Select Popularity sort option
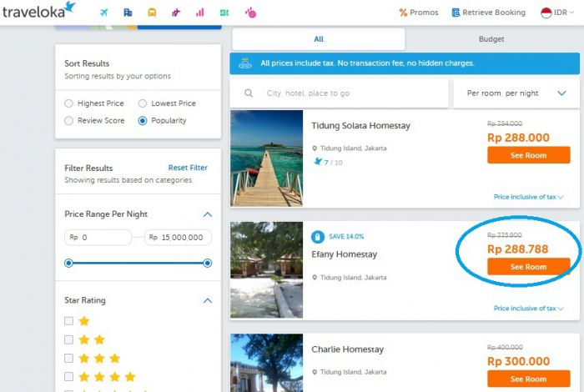 coord(143,121)
